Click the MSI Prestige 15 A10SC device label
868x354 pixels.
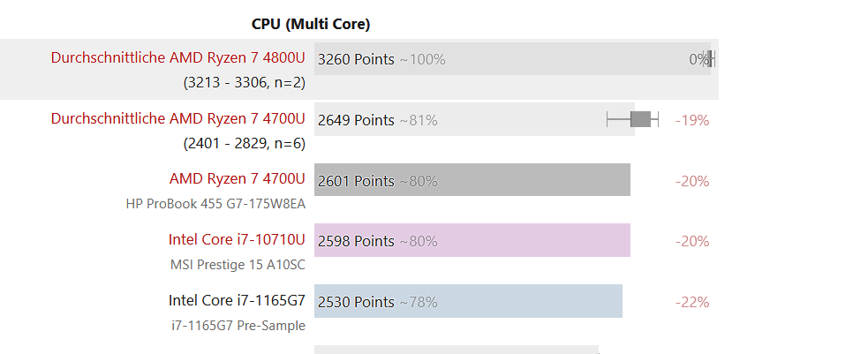(238, 264)
